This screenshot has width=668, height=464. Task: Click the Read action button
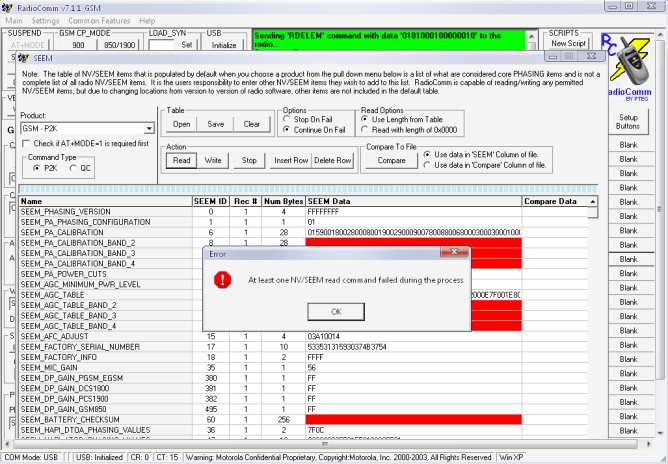181,160
